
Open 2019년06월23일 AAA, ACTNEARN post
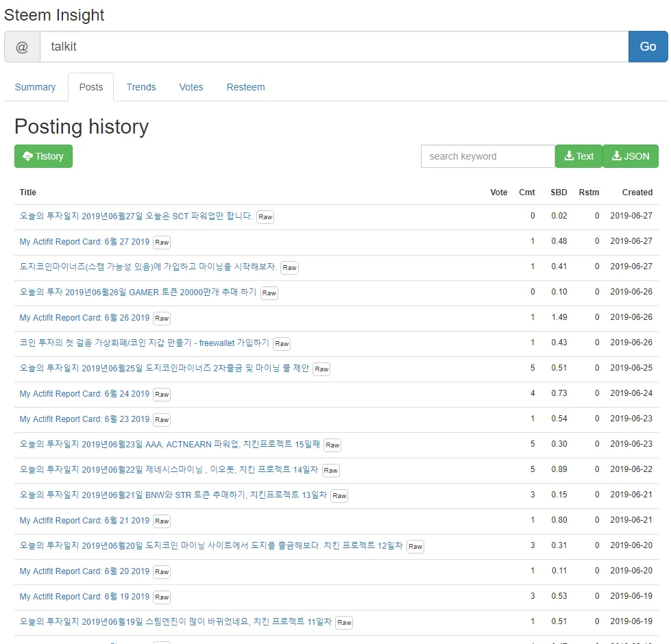click(170, 445)
